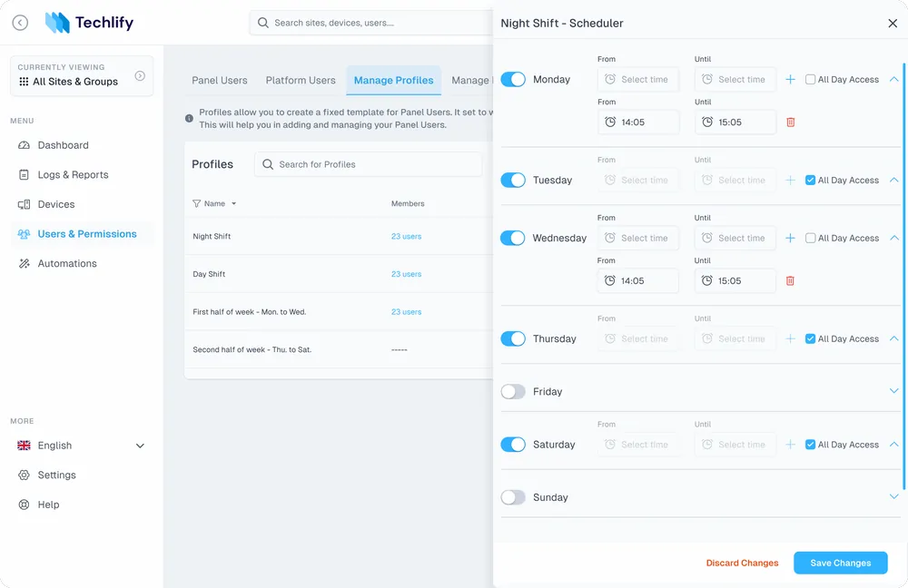Delete Monday's 14:05–15:05 time slot
The width and height of the screenshot is (908, 588).
point(791,122)
